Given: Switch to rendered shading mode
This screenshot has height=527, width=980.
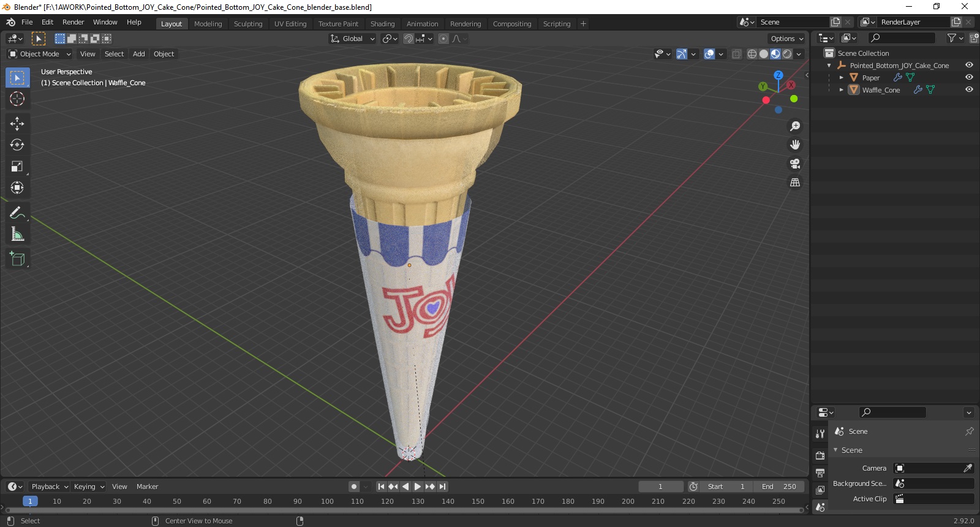Looking at the screenshot, I should tap(787, 54).
